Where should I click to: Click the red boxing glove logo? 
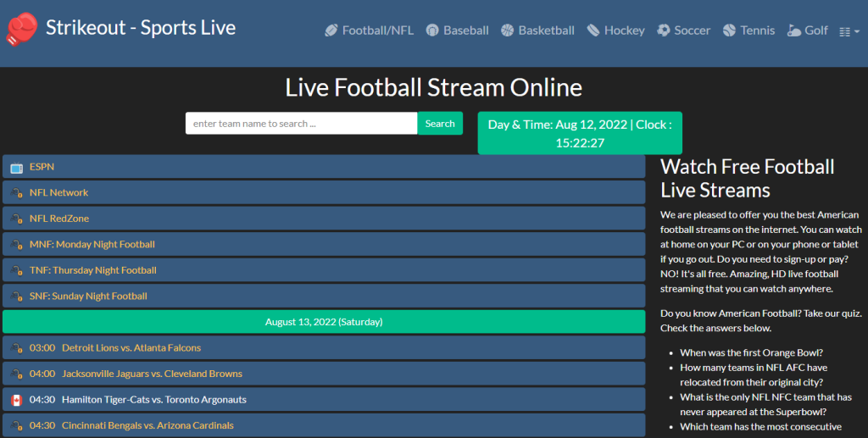click(21, 29)
